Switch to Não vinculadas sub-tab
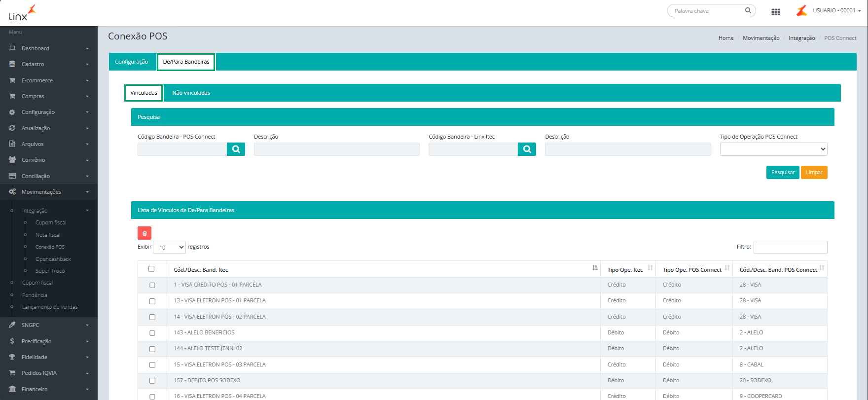Viewport: 868px width, 400px height. pos(191,93)
